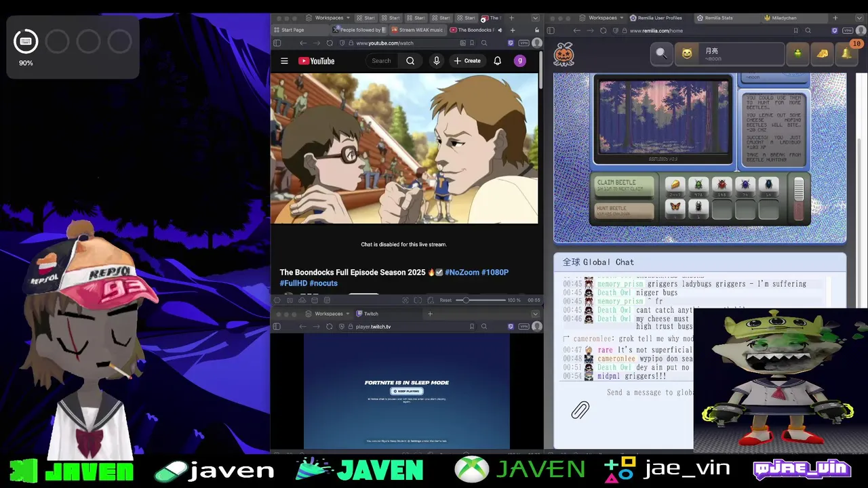The image size is (868, 488).
Task: Go forward in the YouTube browser window
Action: (x=316, y=43)
